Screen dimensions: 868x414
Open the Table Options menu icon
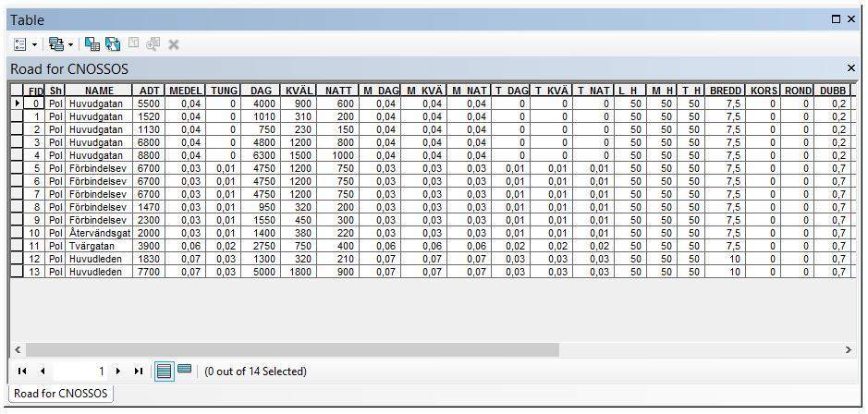pyautogui.click(x=20, y=43)
